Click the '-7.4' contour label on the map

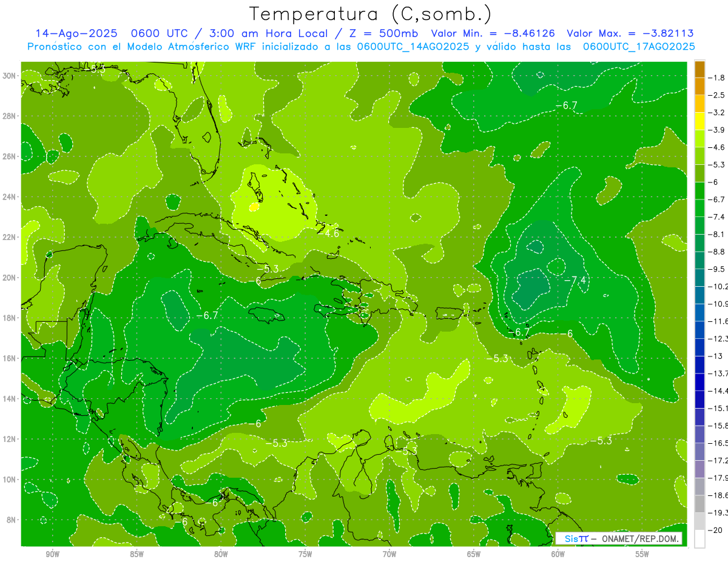point(575,280)
